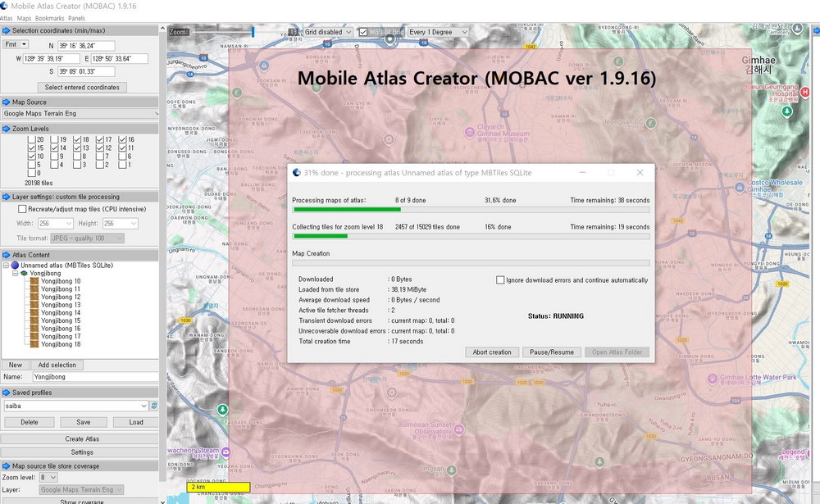Check Recreate/adjust map tiles option
The height and width of the screenshot is (504, 820).
click(22, 209)
